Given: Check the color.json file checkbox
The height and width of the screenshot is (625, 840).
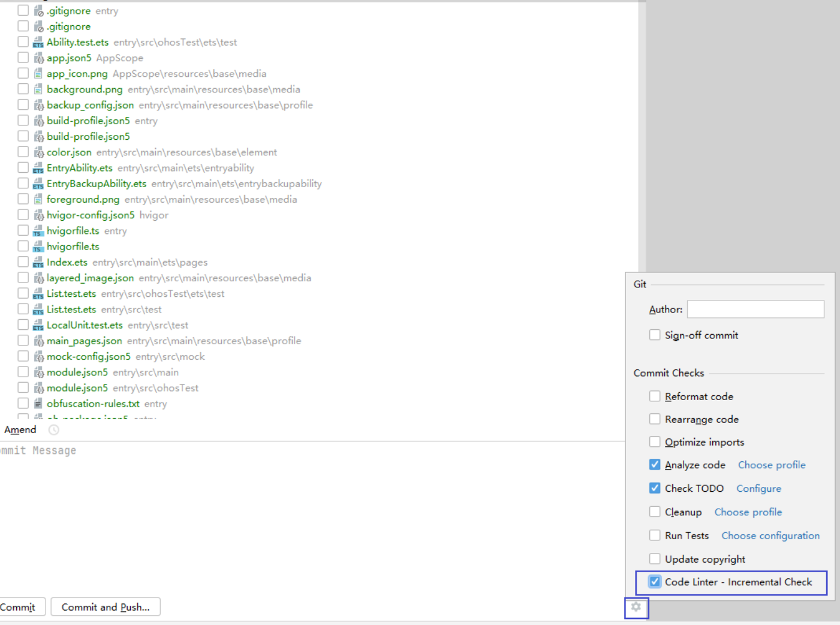Looking at the screenshot, I should click(x=23, y=152).
